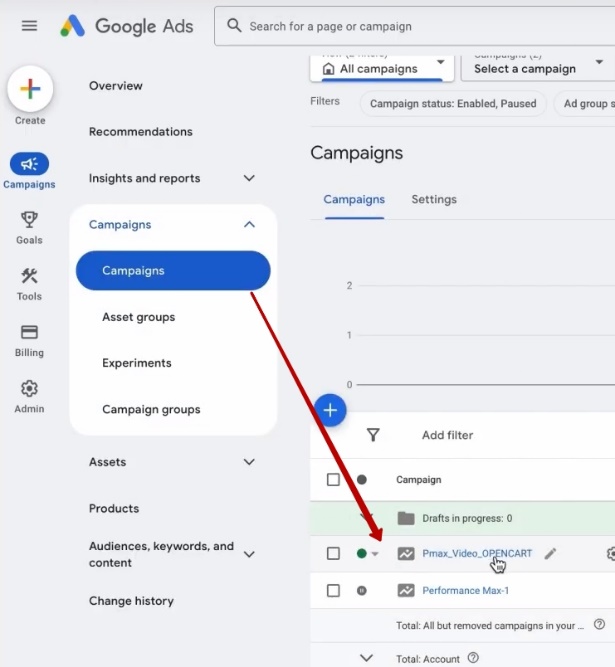The width and height of the screenshot is (615, 667).
Task: Open the Admin gear icon
Action: (x=29, y=389)
